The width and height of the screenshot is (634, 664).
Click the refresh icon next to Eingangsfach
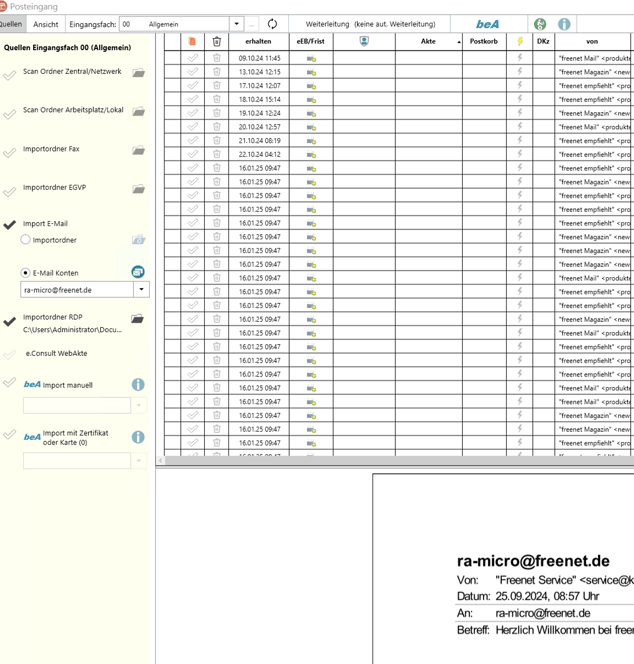pos(272,24)
